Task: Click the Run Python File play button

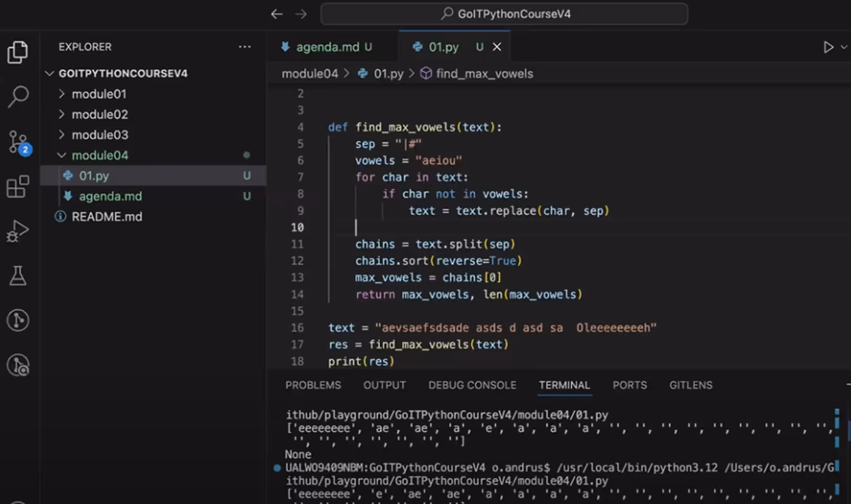Action: click(x=828, y=47)
